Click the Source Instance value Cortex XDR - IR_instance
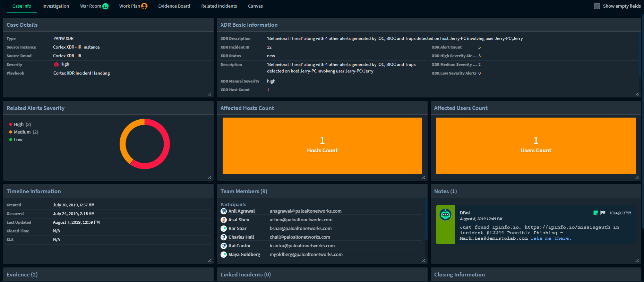The width and height of the screenshot is (644, 282). [76, 47]
